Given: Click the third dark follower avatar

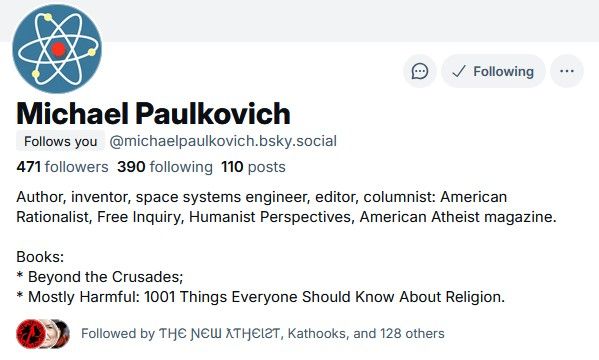Looking at the screenshot, I should 62,334.
